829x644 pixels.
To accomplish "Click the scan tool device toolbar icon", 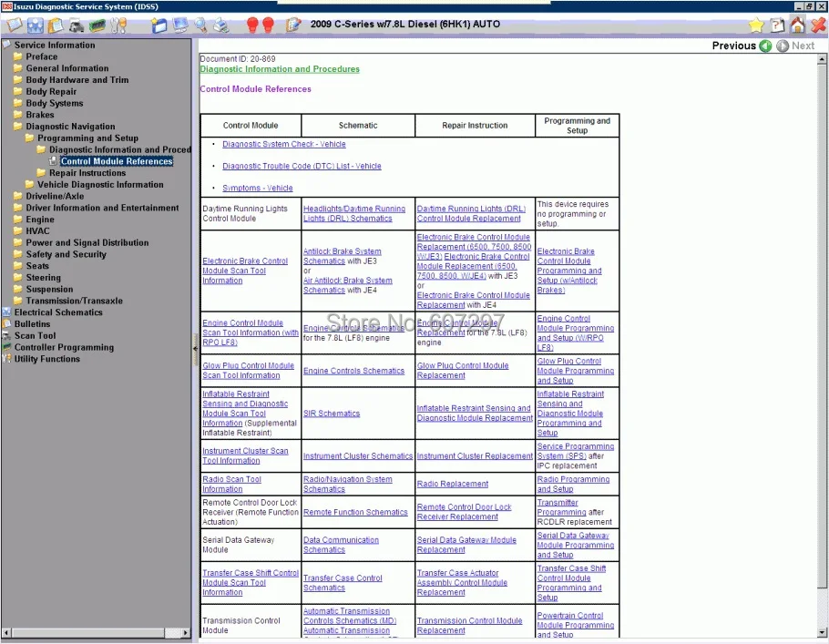I will click(77, 25).
